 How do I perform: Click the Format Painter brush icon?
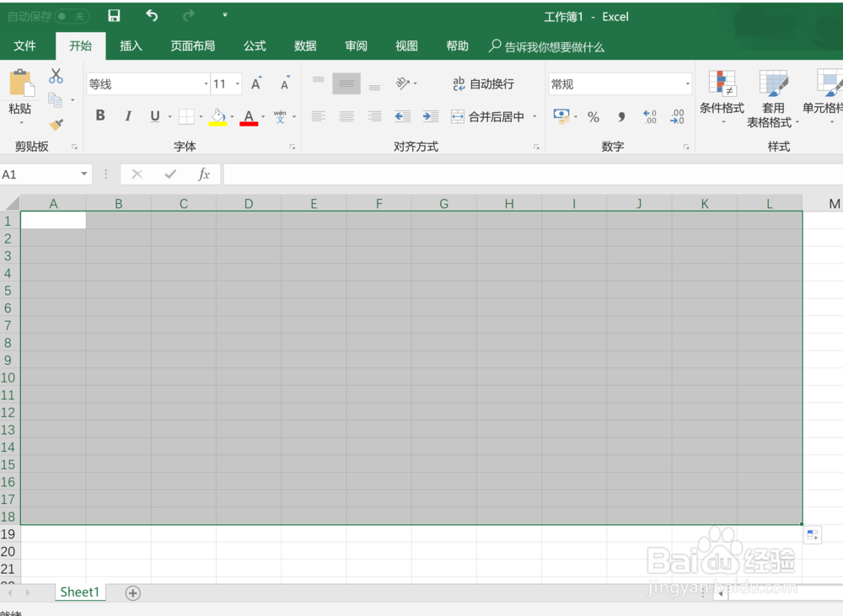tap(56, 125)
